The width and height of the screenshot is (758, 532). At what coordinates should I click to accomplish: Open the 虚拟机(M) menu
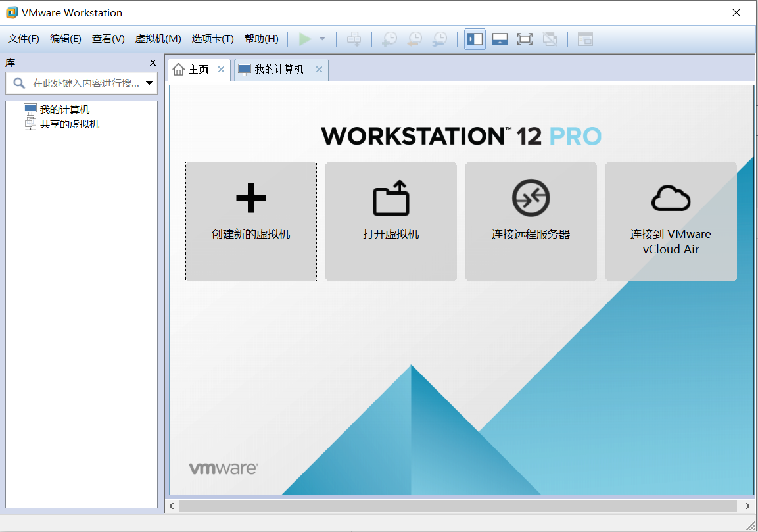click(158, 39)
